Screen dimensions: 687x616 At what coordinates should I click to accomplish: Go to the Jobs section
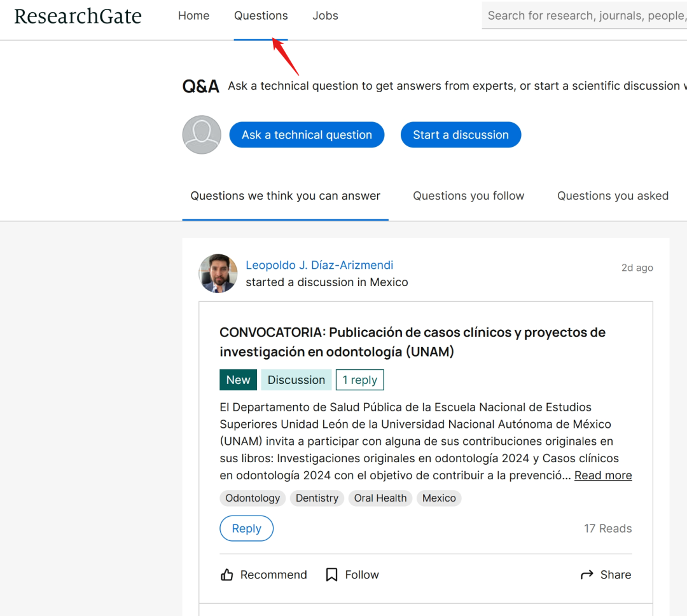[x=325, y=16]
